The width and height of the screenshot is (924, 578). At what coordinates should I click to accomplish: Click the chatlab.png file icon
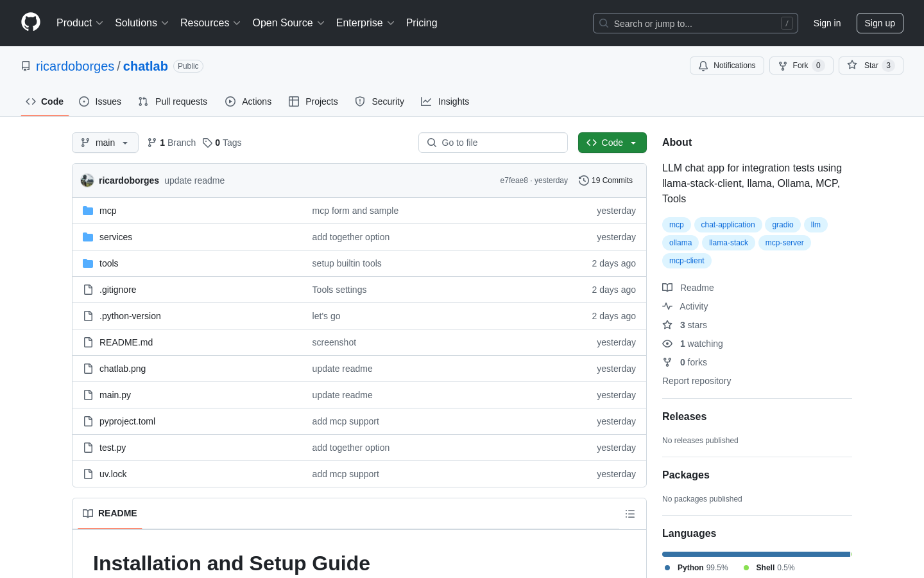pos(88,369)
